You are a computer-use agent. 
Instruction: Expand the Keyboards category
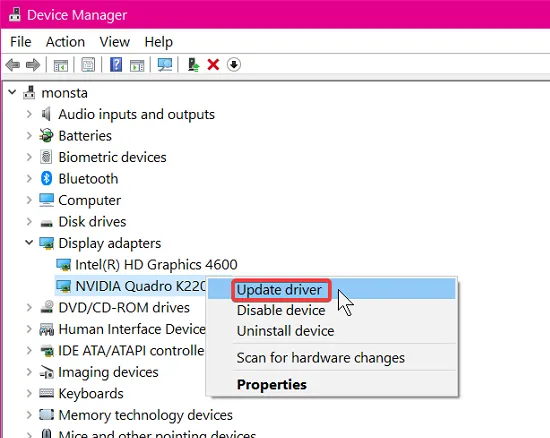(x=29, y=393)
